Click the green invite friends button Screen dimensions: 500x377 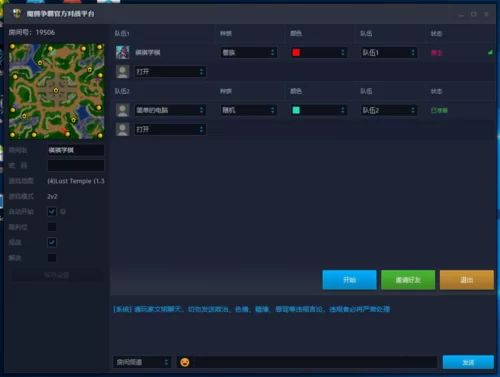pyautogui.click(x=408, y=280)
